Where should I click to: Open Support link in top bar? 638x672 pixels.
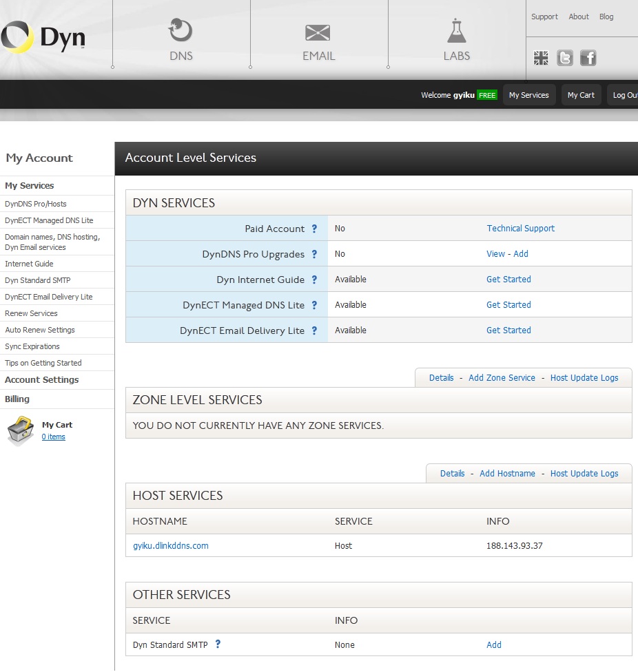coord(544,17)
